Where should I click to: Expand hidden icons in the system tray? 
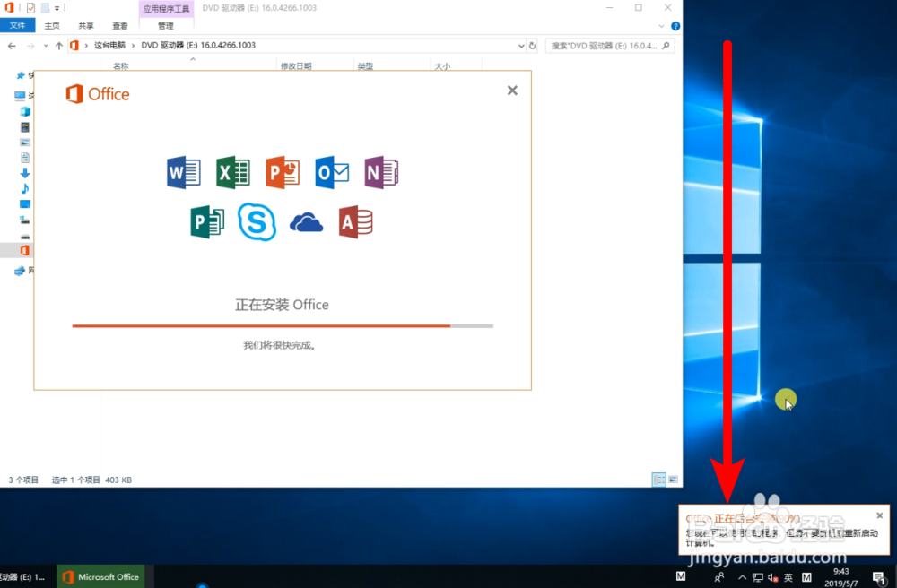tap(742, 578)
